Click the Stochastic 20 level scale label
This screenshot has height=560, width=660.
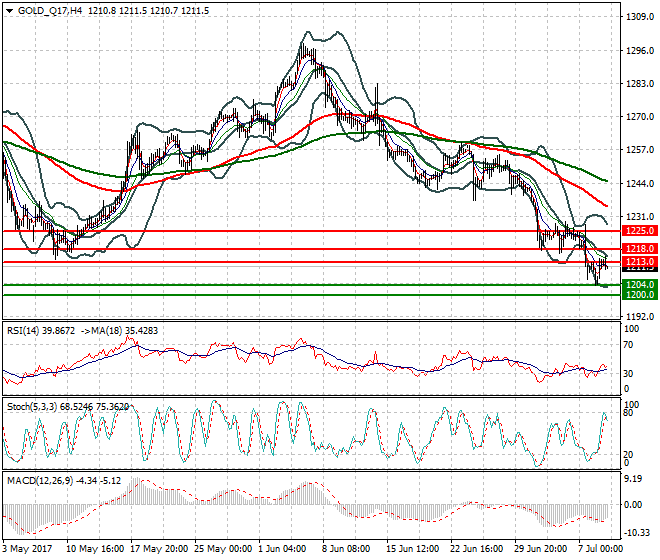click(x=628, y=455)
